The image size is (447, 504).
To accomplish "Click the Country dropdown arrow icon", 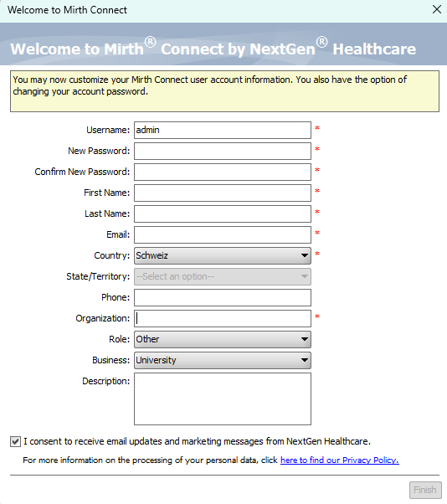I will tap(305, 255).
